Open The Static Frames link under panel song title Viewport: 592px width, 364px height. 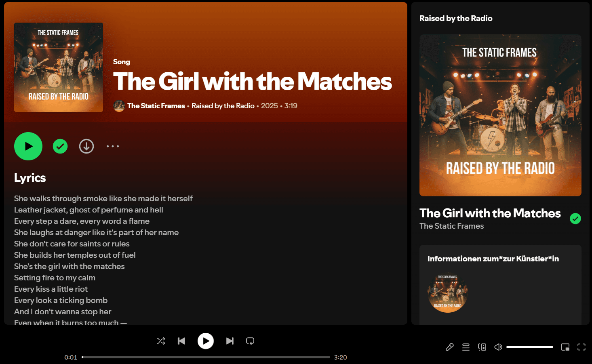click(452, 226)
